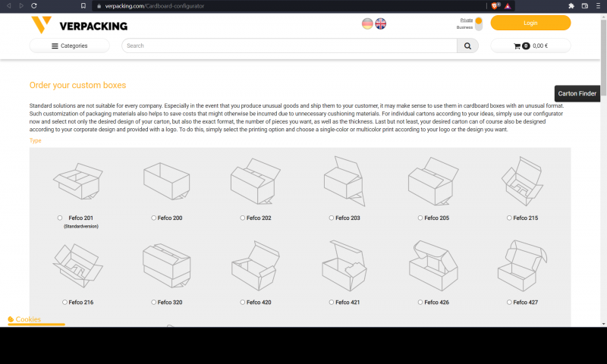This screenshot has height=364, width=607.
Task: Bookmark this page icon
Action: (x=83, y=6)
